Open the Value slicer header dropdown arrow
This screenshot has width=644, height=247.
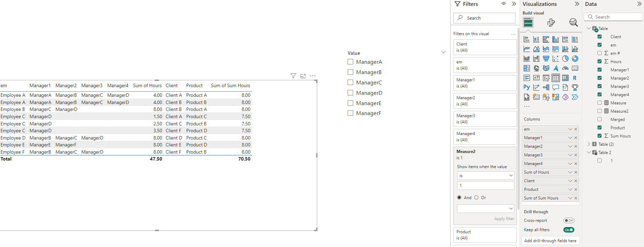pos(443,52)
